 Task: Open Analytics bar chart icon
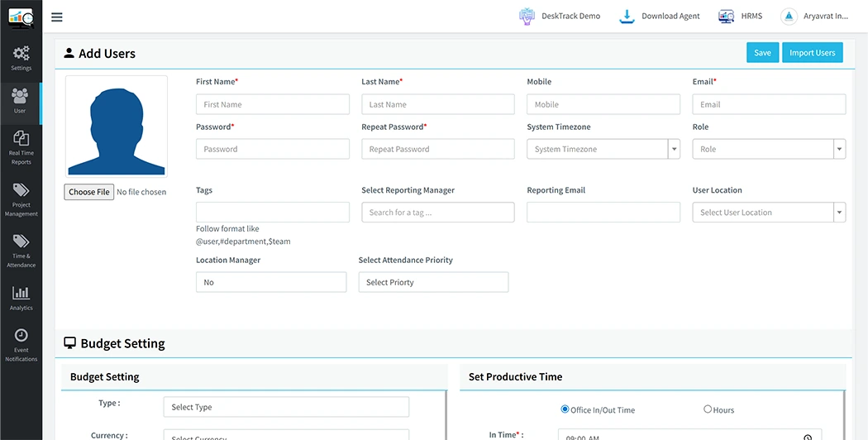21,293
